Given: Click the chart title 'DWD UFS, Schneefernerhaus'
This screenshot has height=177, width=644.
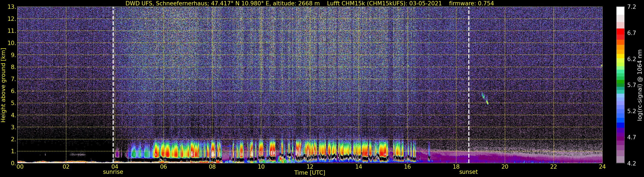Looking at the screenshot, I should [x=167, y=3].
